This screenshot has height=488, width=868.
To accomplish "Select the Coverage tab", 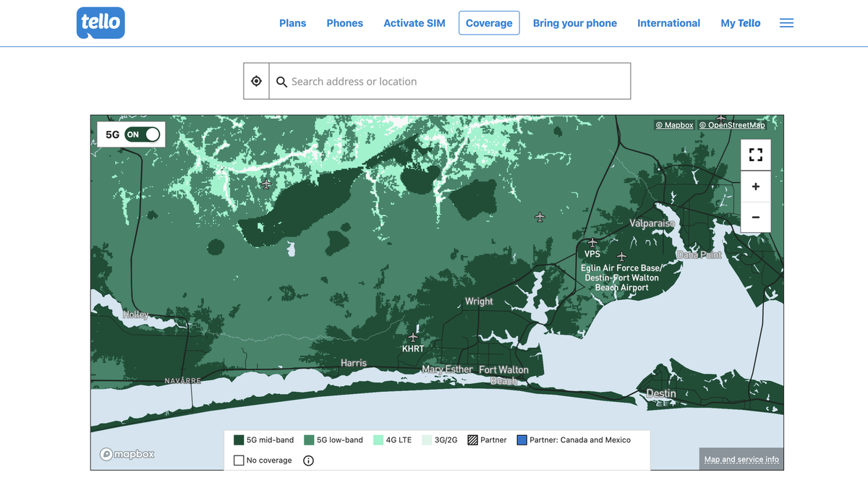I will click(x=489, y=23).
